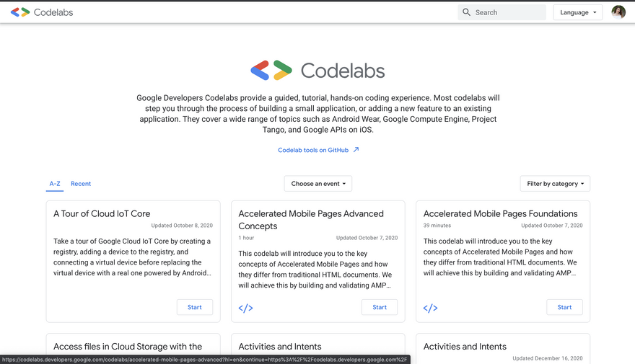This screenshot has height=364, width=635.
Task: Open the Access files in Cloud Storage card
Action: (128, 347)
